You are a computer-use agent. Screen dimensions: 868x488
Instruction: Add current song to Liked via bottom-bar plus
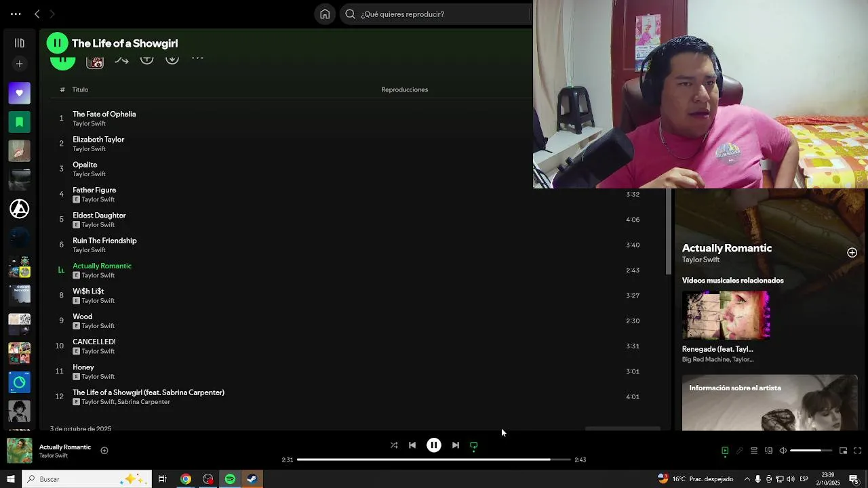(x=104, y=451)
